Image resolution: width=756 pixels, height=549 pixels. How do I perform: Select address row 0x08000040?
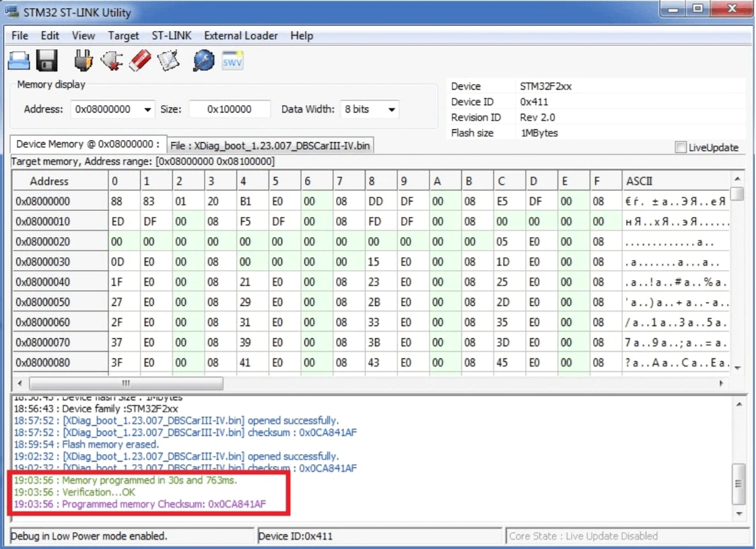(61, 282)
